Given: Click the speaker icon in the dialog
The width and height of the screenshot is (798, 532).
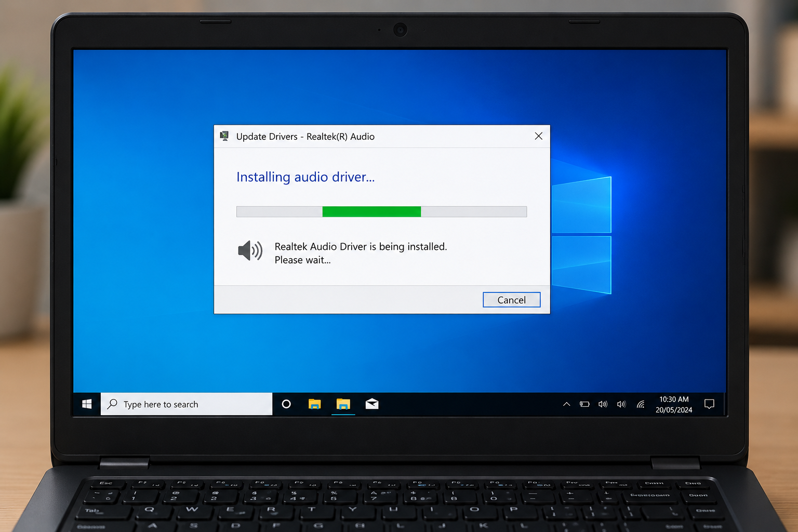Looking at the screenshot, I should [250, 251].
